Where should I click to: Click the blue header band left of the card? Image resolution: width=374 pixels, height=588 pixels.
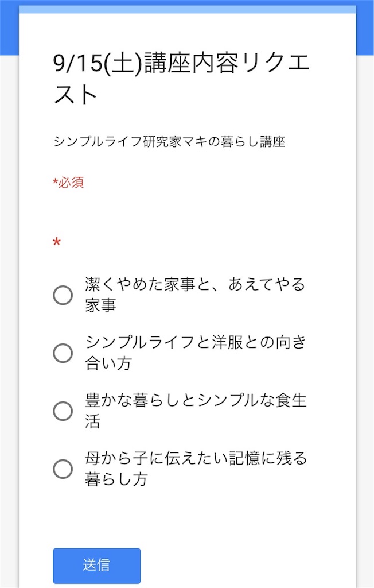(9, 28)
